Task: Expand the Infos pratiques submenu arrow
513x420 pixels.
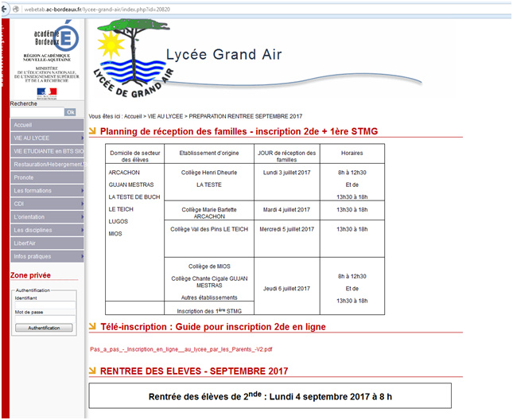Action: click(82, 256)
